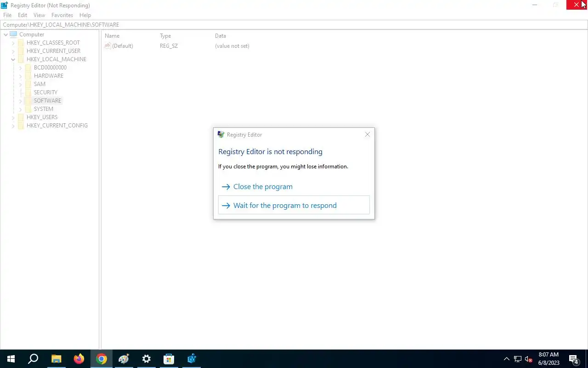Expand the HARDWARE key arrow
Viewport: 588px width, 368px height.
click(20, 76)
